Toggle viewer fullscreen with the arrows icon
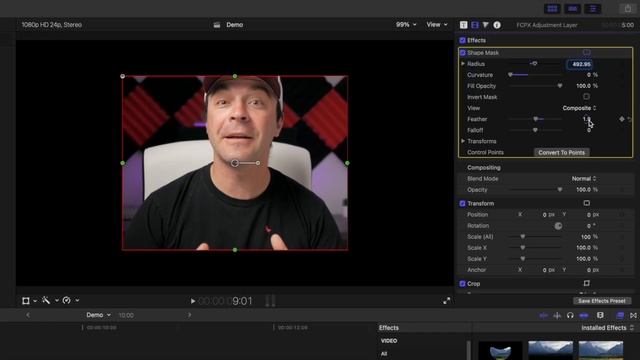The height and width of the screenshot is (360, 640). click(x=447, y=301)
